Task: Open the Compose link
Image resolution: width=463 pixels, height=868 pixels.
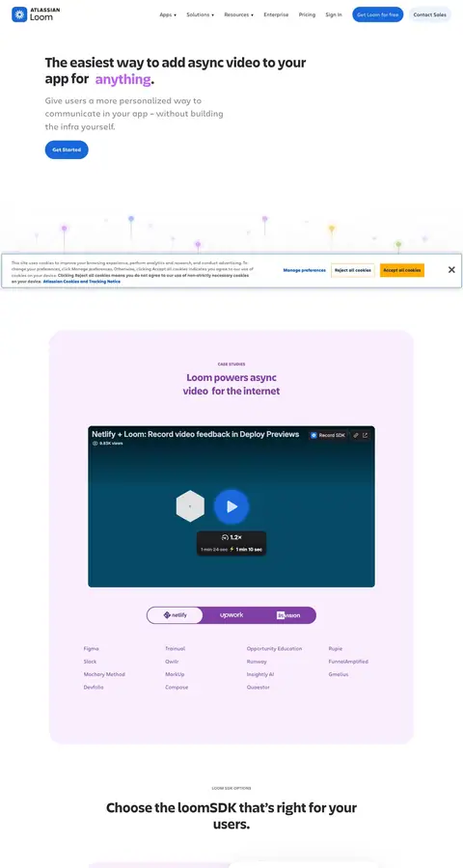Action: point(177,687)
